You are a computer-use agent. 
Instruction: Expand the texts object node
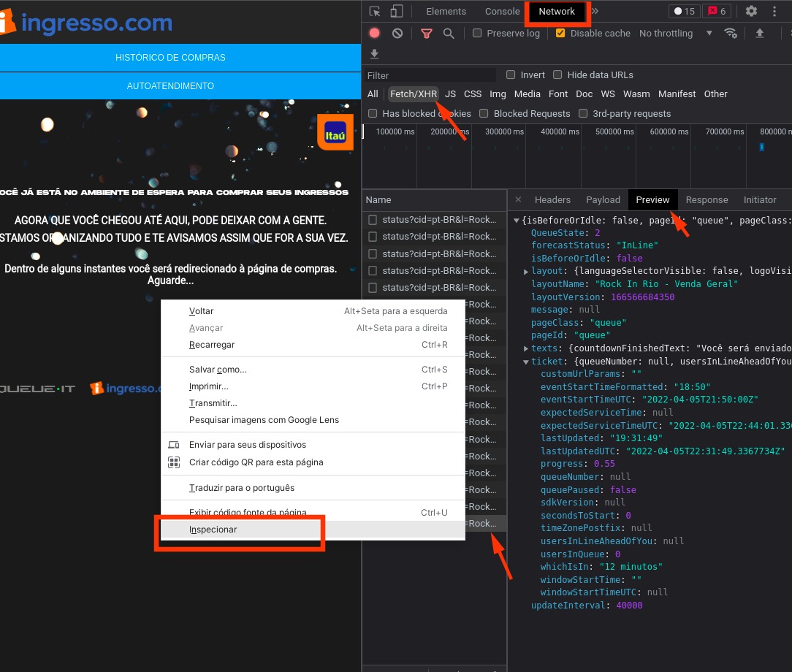(526, 348)
